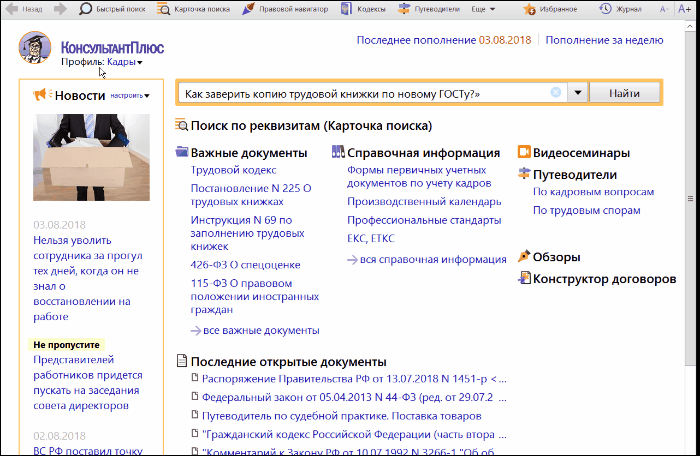Expand the Еще toolbar dropdown
700x456 pixels.
(x=485, y=9)
